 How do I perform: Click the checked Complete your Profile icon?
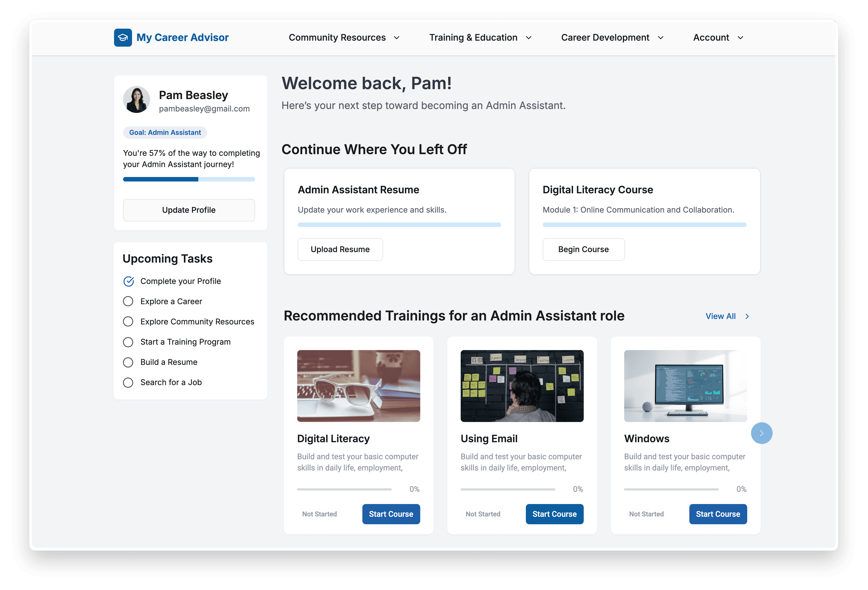click(x=128, y=281)
